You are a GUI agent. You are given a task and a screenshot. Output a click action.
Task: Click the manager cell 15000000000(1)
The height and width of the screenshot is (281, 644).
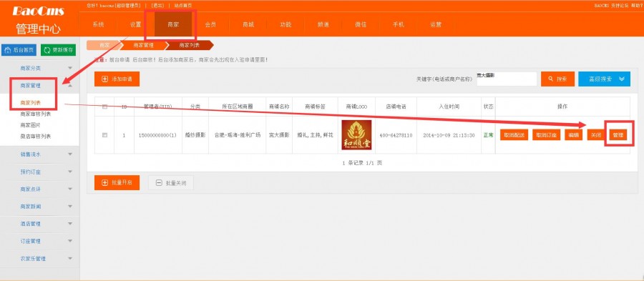click(157, 135)
